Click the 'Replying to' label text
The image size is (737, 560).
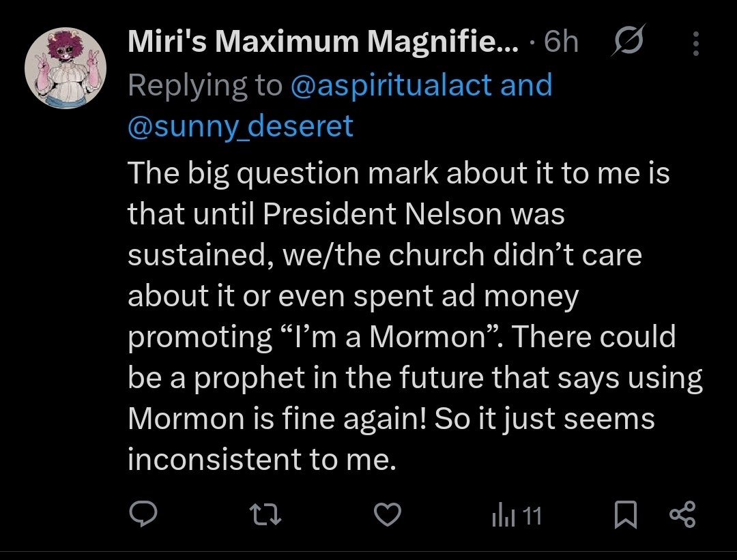tap(205, 85)
